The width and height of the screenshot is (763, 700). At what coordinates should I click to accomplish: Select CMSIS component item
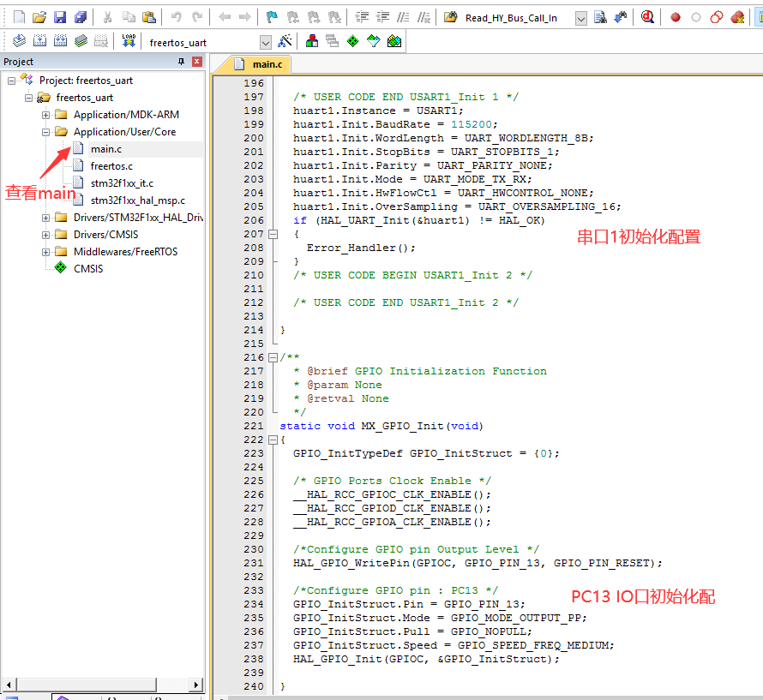point(88,269)
